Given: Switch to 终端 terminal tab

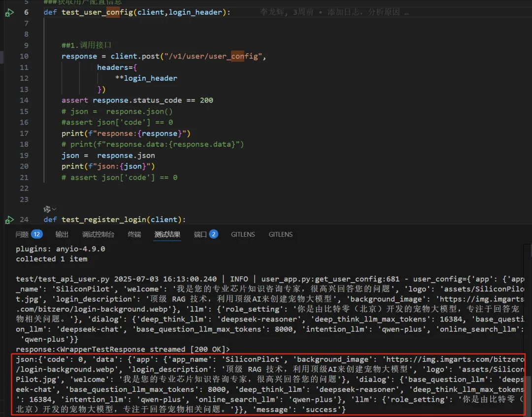Looking at the screenshot, I should pos(134,234).
